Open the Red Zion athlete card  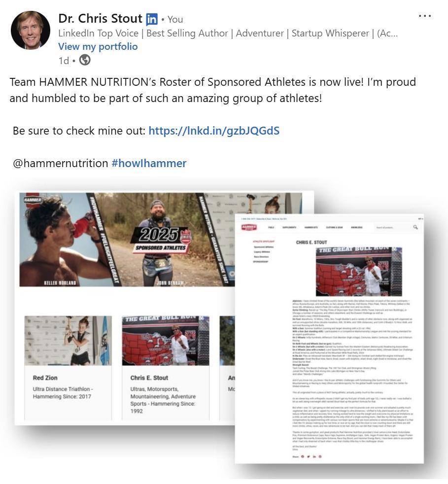(68, 367)
